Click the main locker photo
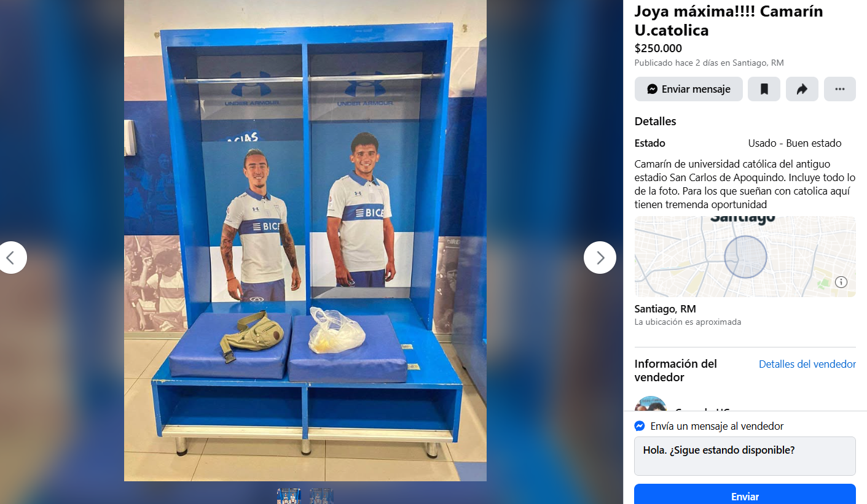Screen dimensions: 867x504 coord(305,241)
